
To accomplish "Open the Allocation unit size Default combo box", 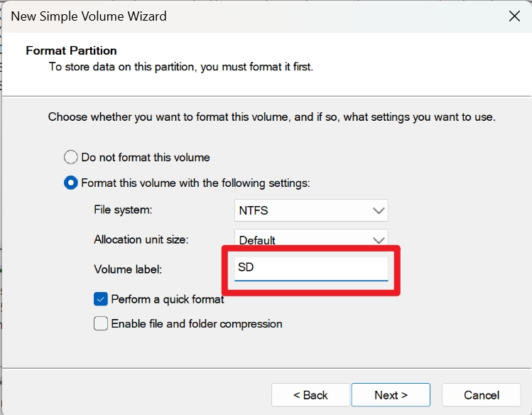I will pos(310,239).
